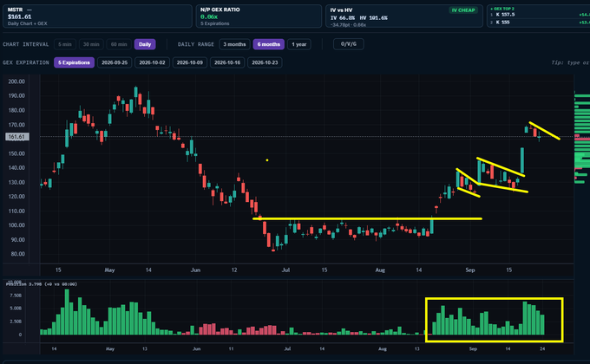Set daily range to 1 year

point(299,44)
